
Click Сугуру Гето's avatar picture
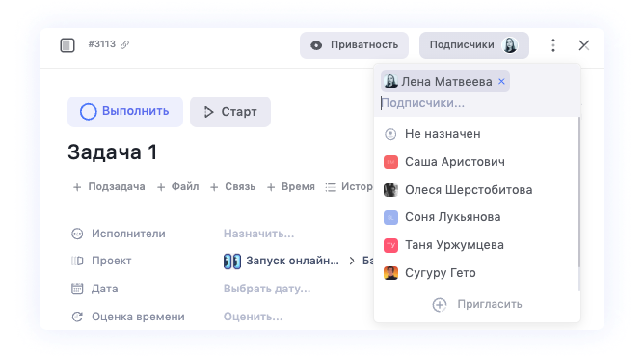pos(390,273)
